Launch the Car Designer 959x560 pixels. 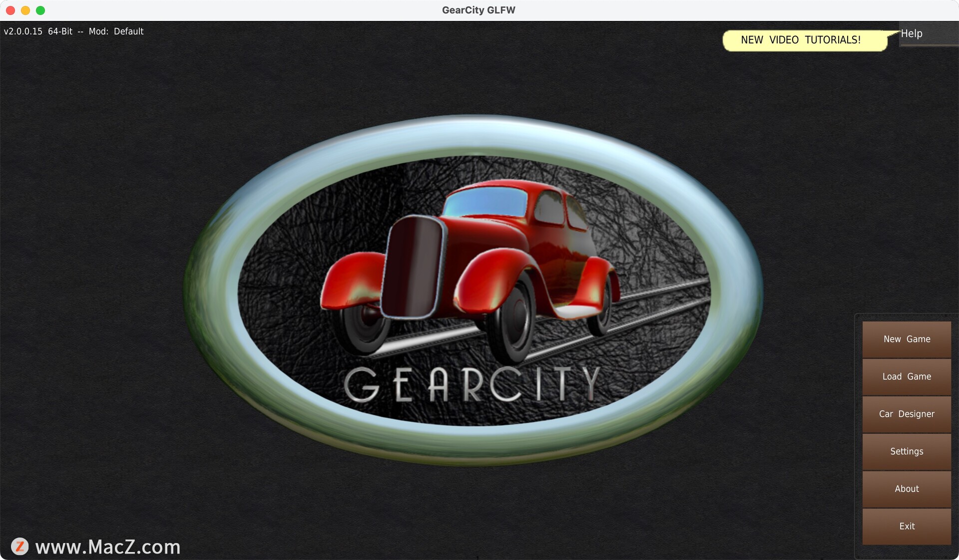pyautogui.click(x=907, y=414)
